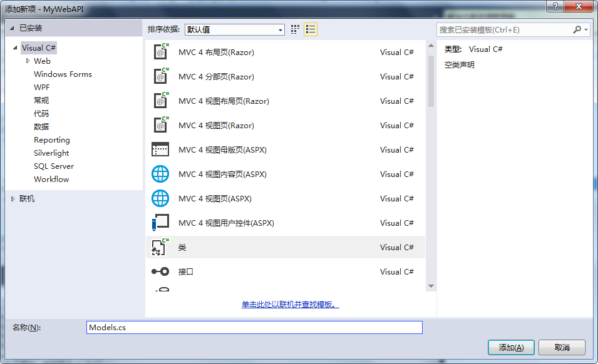Screen dimensions: 598x364
Task: Click the MVC 4 视图页(ASPX) globe icon
Action: (x=160, y=198)
